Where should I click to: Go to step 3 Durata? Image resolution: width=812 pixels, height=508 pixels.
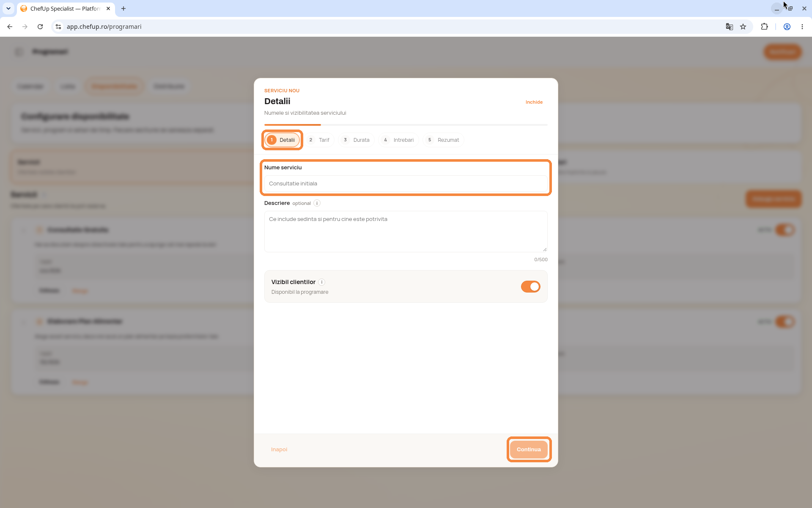[356, 140]
